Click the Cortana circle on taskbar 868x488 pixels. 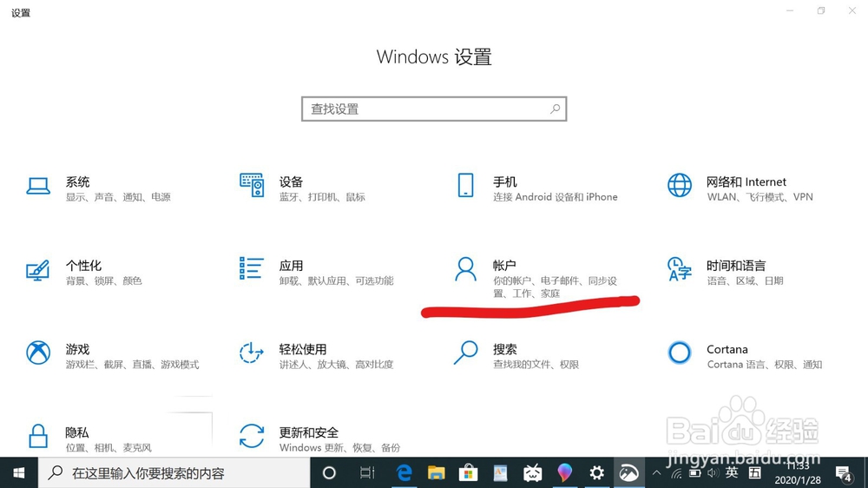tap(329, 473)
